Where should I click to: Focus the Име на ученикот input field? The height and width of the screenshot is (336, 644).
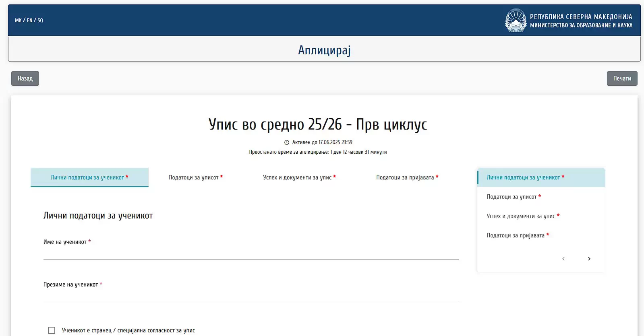click(251, 254)
